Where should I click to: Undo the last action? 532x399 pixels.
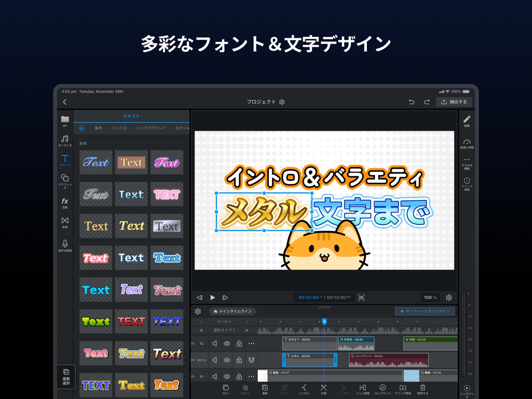click(411, 102)
